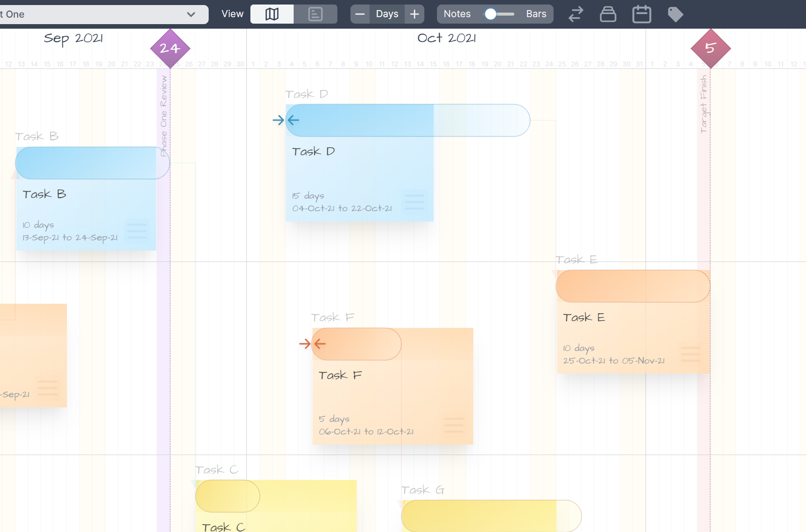The width and height of the screenshot is (806, 532).
Task: Click Task F dates 06-Oct-21 to 12-Oct-21
Action: click(x=366, y=431)
